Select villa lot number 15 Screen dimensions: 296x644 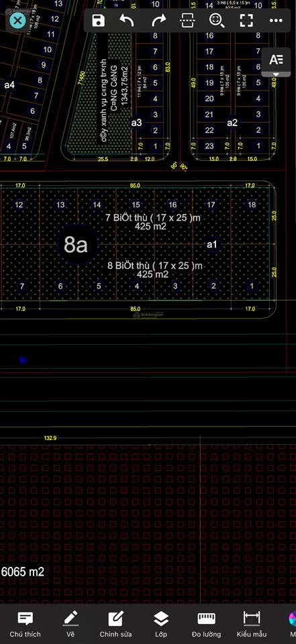pyautogui.click(x=136, y=205)
